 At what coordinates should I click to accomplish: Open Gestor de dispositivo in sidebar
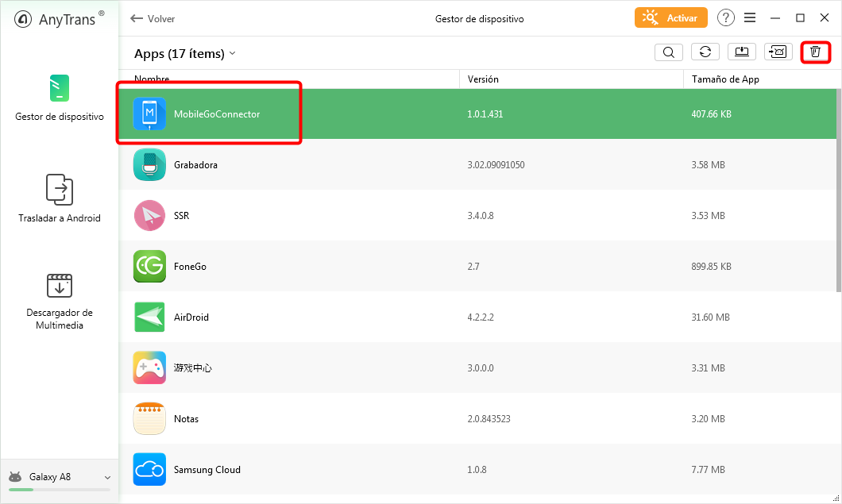pos(60,98)
